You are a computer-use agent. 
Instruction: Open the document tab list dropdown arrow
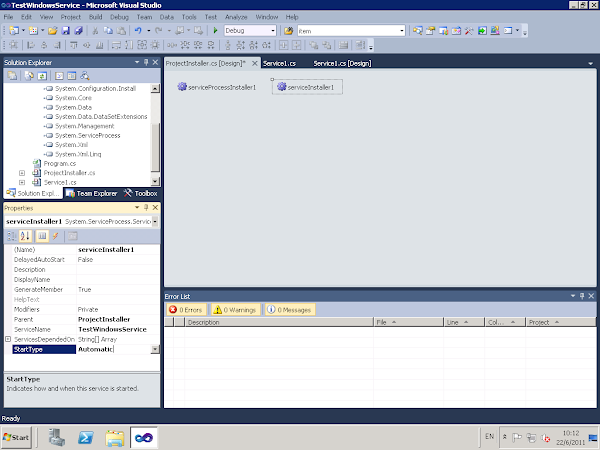point(590,64)
